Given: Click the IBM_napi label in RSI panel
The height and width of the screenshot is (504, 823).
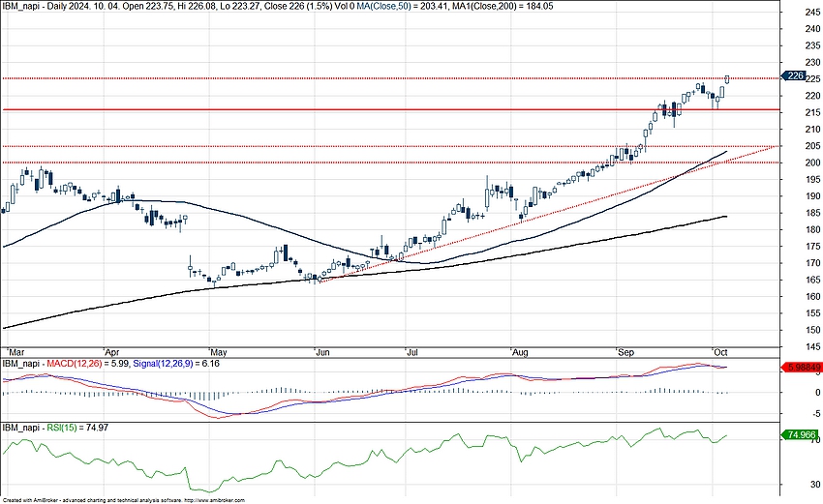Looking at the screenshot, I should point(20,428).
